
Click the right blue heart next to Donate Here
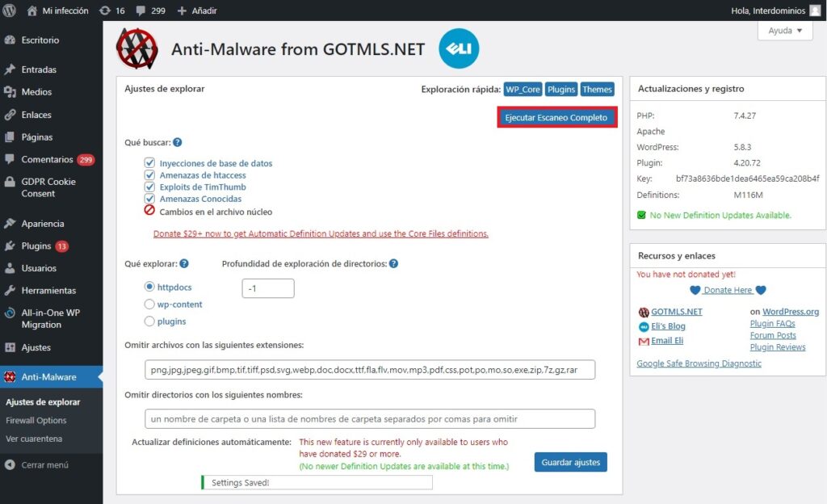click(761, 290)
